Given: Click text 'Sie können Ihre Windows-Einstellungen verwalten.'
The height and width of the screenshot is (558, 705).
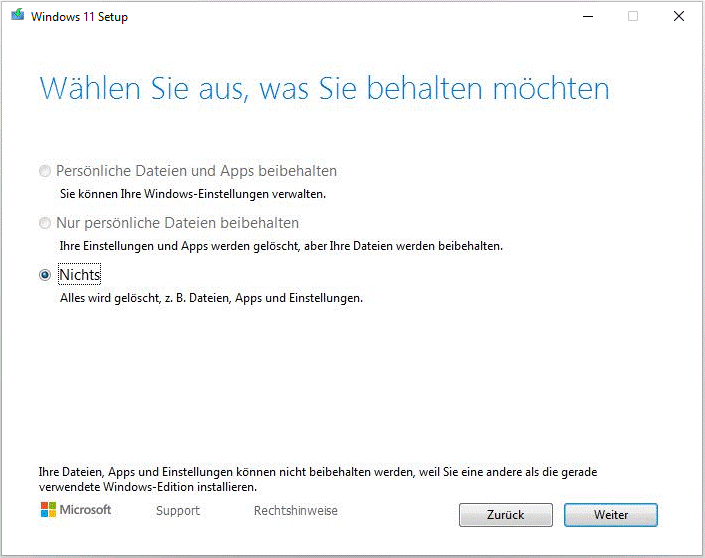Looking at the screenshot, I should [x=193, y=194].
